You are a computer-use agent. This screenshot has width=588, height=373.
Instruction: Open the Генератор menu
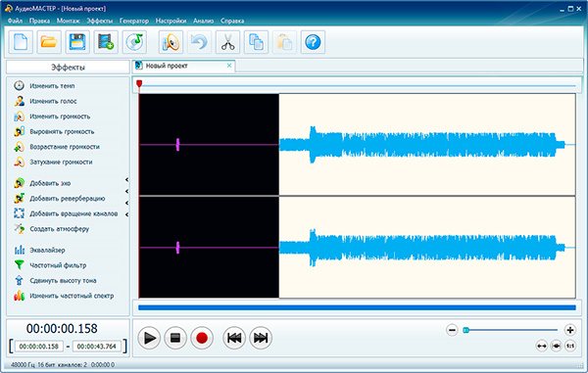134,21
